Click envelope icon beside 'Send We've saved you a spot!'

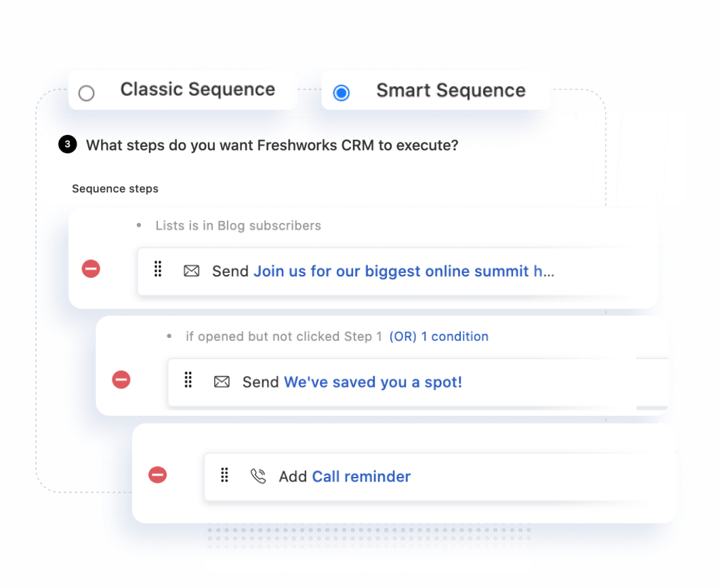222,382
